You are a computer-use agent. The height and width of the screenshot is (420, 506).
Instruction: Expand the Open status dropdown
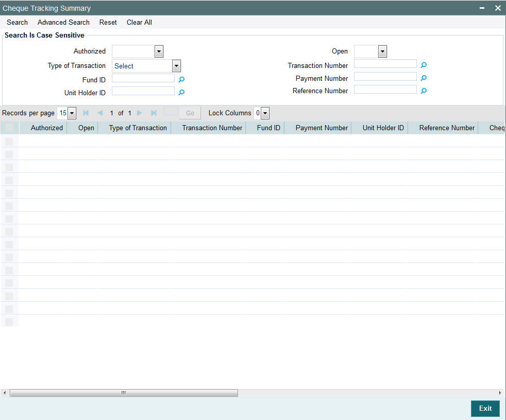(382, 51)
